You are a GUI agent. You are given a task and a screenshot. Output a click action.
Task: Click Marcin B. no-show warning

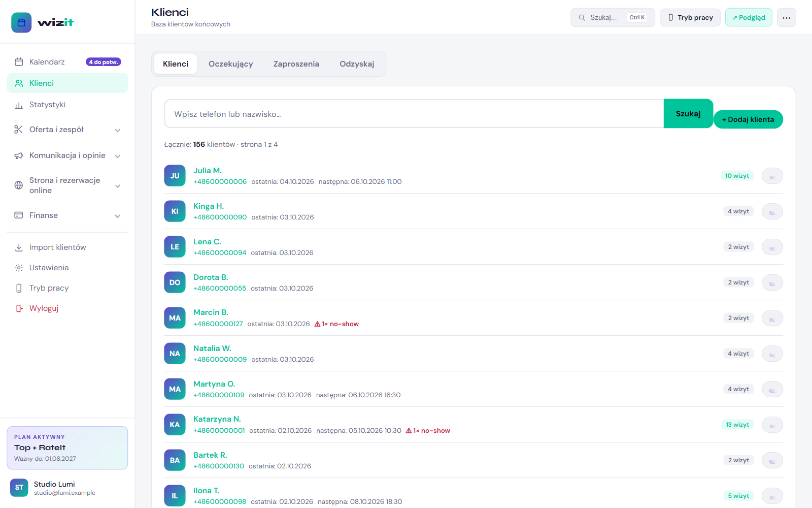[336, 324]
